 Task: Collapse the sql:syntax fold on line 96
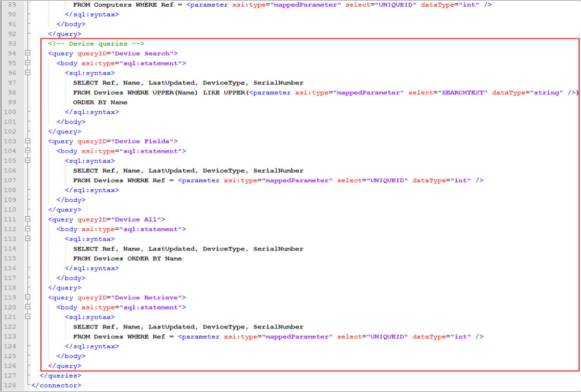click(28, 73)
